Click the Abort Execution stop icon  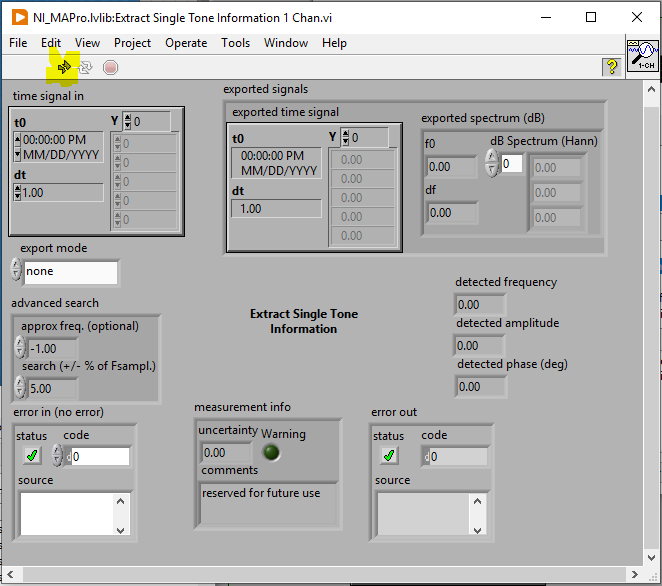(x=110, y=67)
